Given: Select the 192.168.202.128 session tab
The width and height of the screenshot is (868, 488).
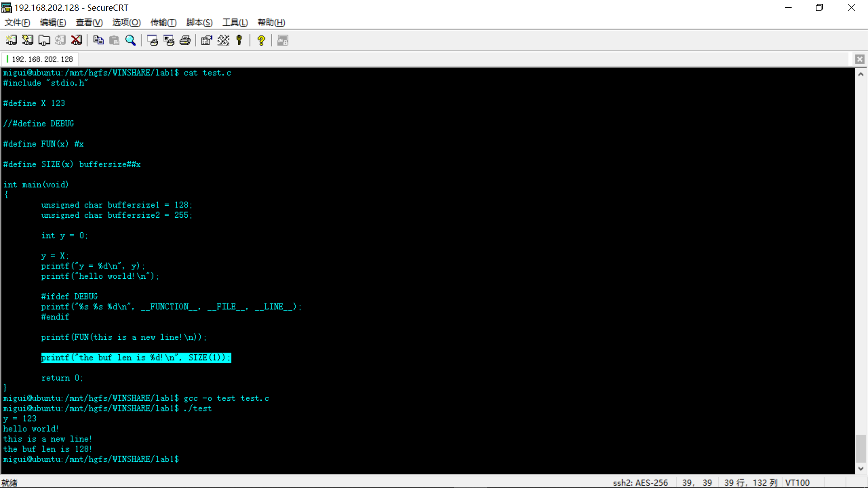Looking at the screenshot, I should tap(42, 59).
